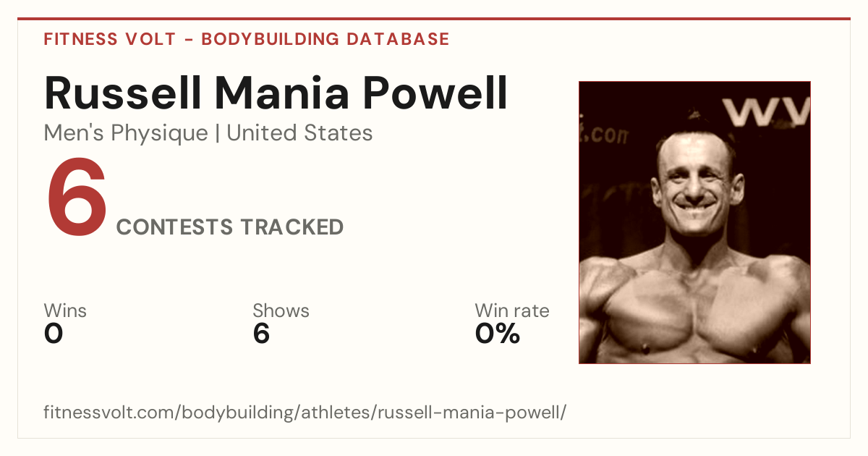Screen dimensions: 868x456
Task: Click the Fitness Volt Bodybuilding Database header
Action: click(x=247, y=39)
